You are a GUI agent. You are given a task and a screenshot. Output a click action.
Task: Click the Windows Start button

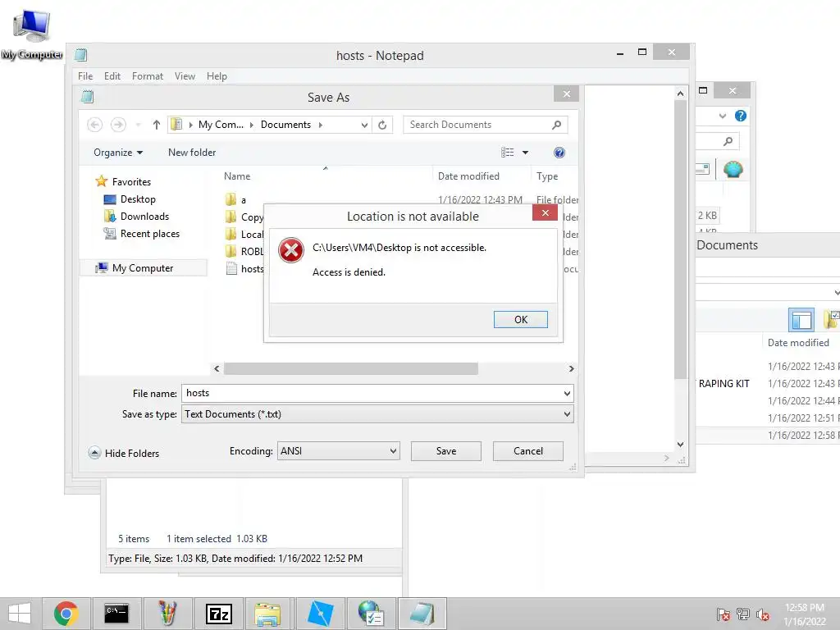20,614
